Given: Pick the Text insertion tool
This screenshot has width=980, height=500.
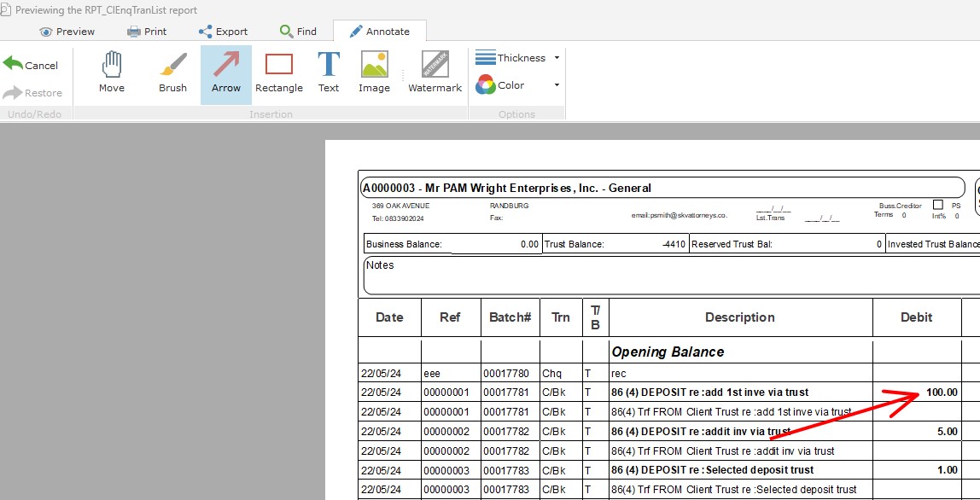Looking at the screenshot, I should (329, 73).
